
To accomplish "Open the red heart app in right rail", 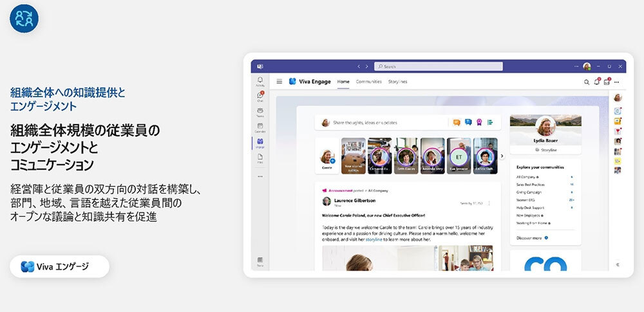I will pyautogui.click(x=618, y=131).
